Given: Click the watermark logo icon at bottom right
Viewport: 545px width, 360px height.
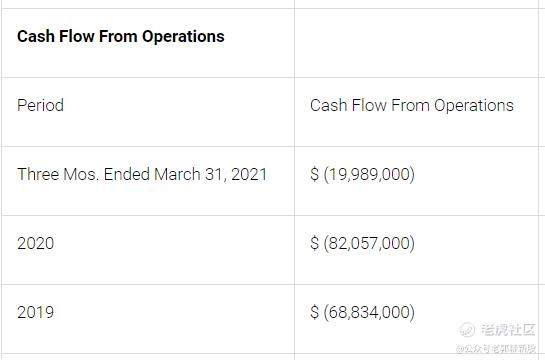Looking at the screenshot, I should [x=467, y=329].
